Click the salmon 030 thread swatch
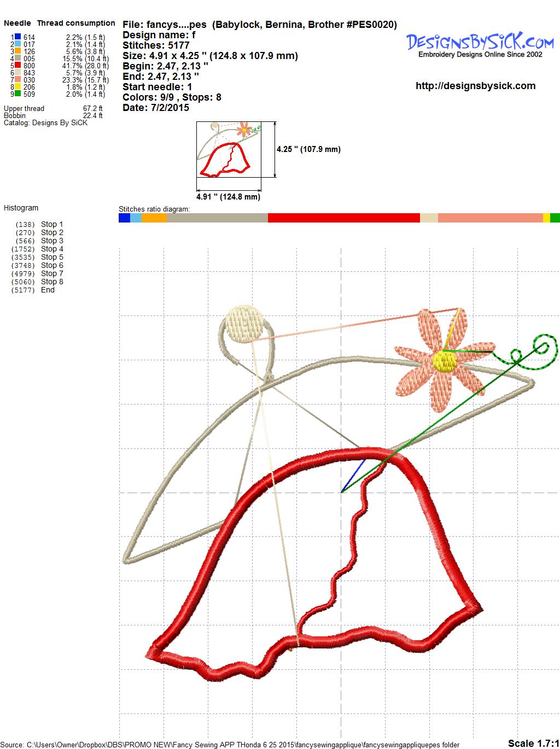Viewport: 560px width, 749px height. click(x=18, y=80)
